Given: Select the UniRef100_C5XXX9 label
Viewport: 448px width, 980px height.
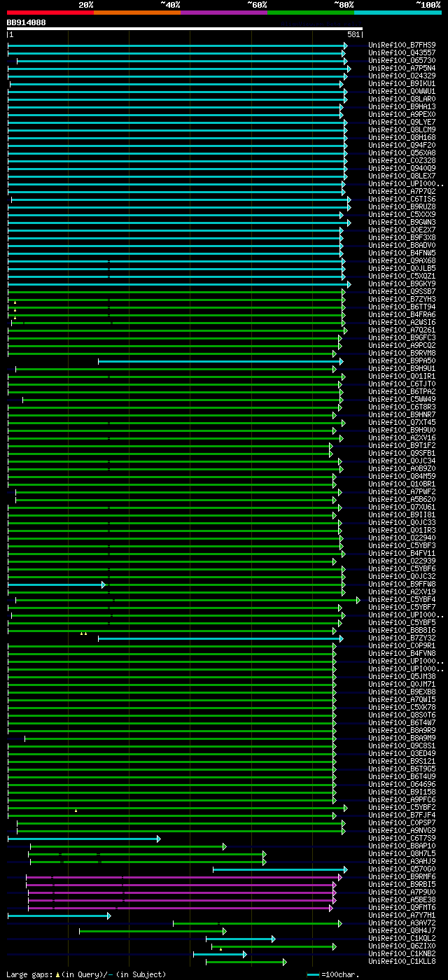Looking at the screenshot, I should [402, 214].
